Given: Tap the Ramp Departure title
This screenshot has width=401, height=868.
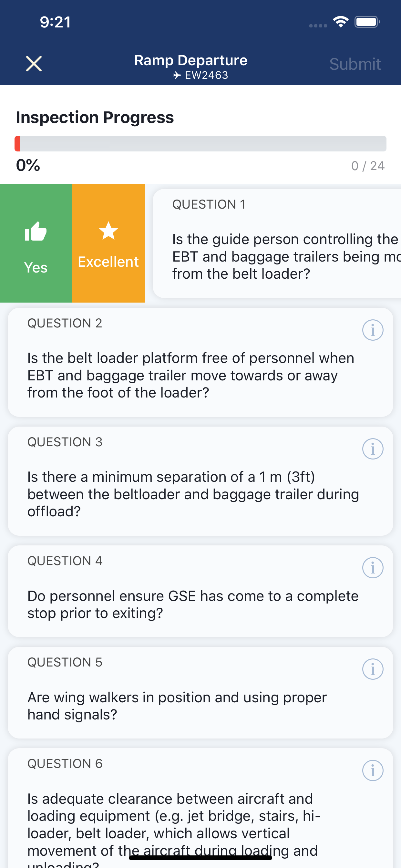Looking at the screenshot, I should tap(191, 60).
